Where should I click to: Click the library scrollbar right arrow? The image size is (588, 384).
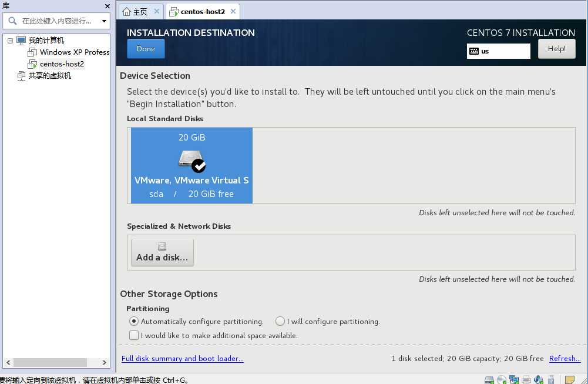104,363
